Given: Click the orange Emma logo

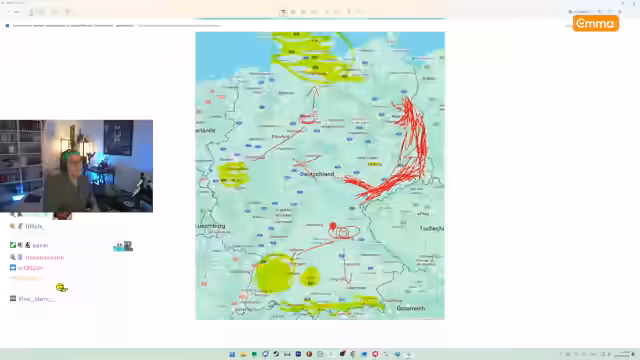Looking at the screenshot, I should 596,24.
